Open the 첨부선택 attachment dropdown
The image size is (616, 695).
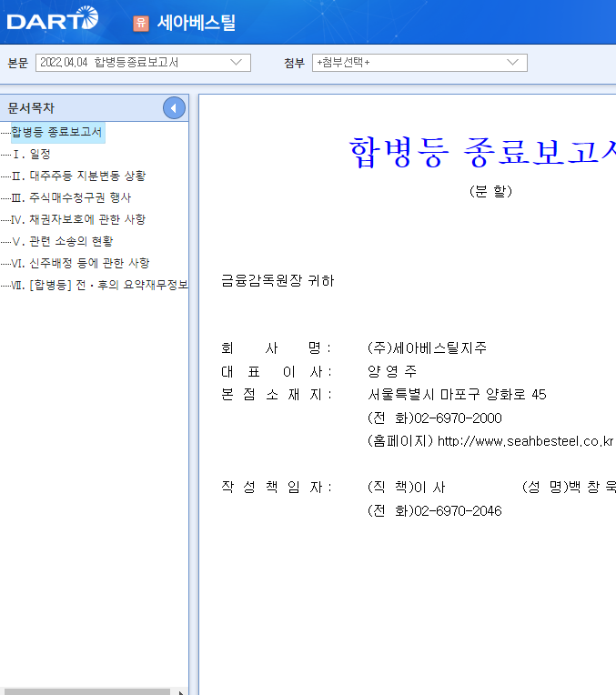point(419,63)
